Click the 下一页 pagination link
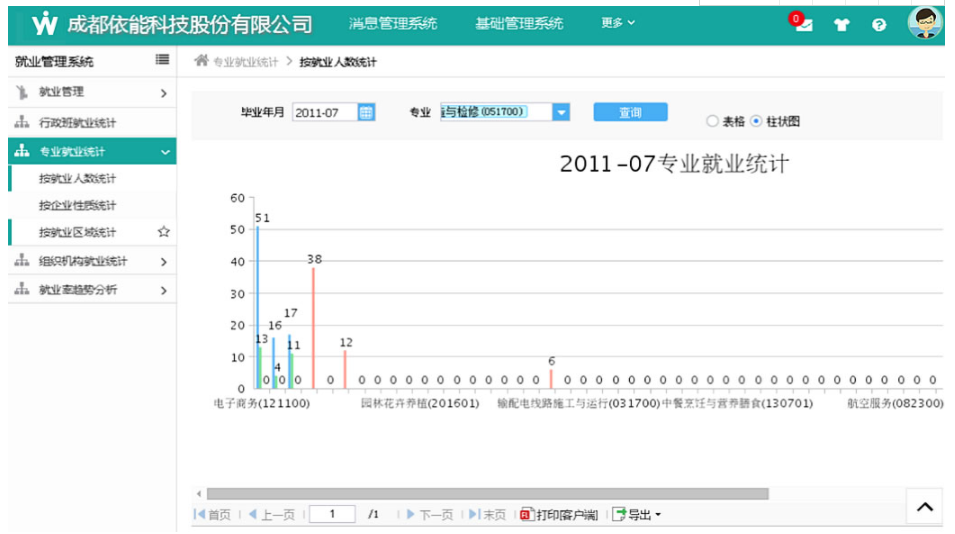955x534 pixels. click(x=436, y=515)
